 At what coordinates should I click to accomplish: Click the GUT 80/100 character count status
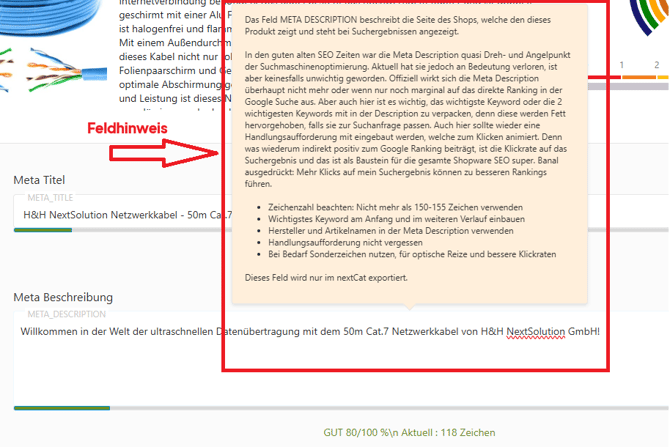coord(409,433)
